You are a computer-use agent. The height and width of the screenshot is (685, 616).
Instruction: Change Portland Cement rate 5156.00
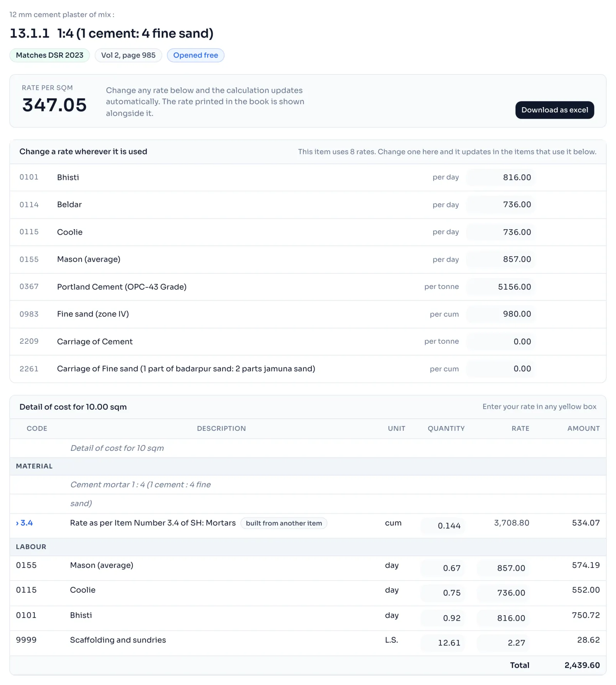500,287
